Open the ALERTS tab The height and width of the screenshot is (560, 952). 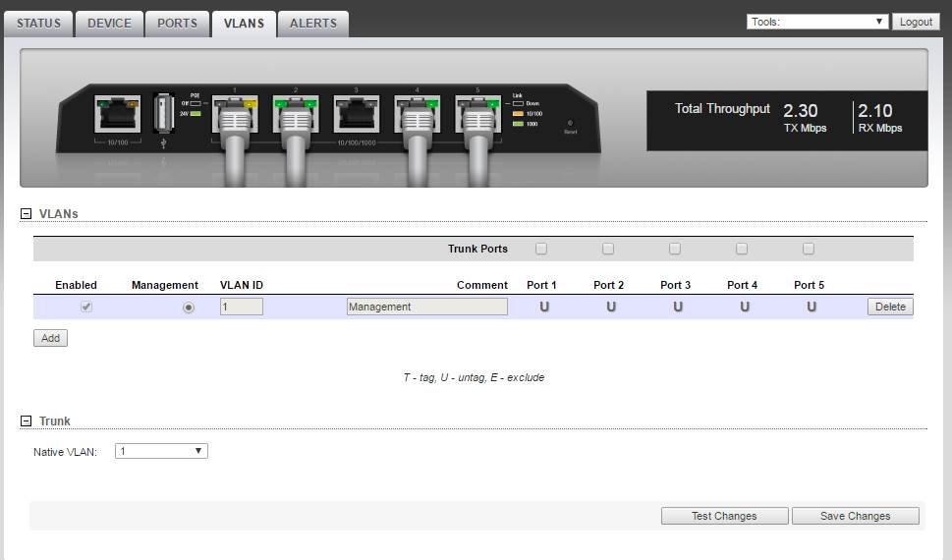(312, 24)
